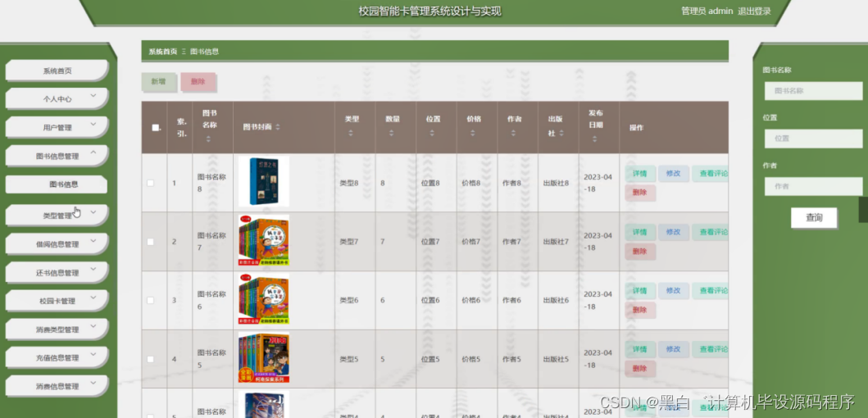
Task: Open 详情 for 图书名称5
Action: pos(640,349)
